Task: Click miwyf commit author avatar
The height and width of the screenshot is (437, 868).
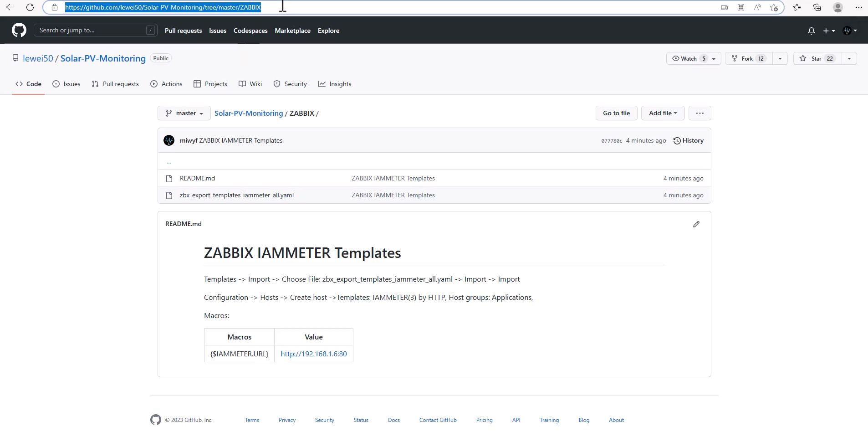Action: coord(169,140)
